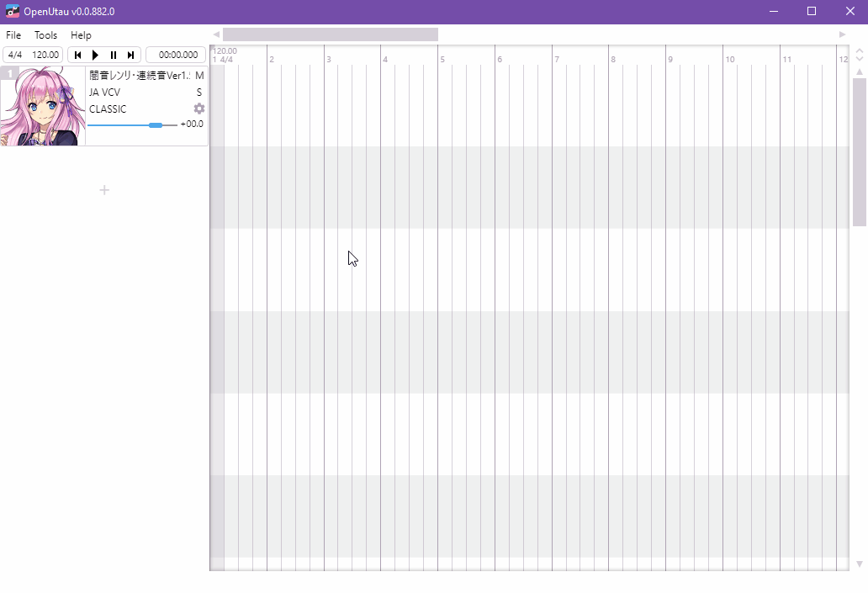Open the singer selector for track 1
The height and width of the screenshot is (593, 868).
click(140, 76)
